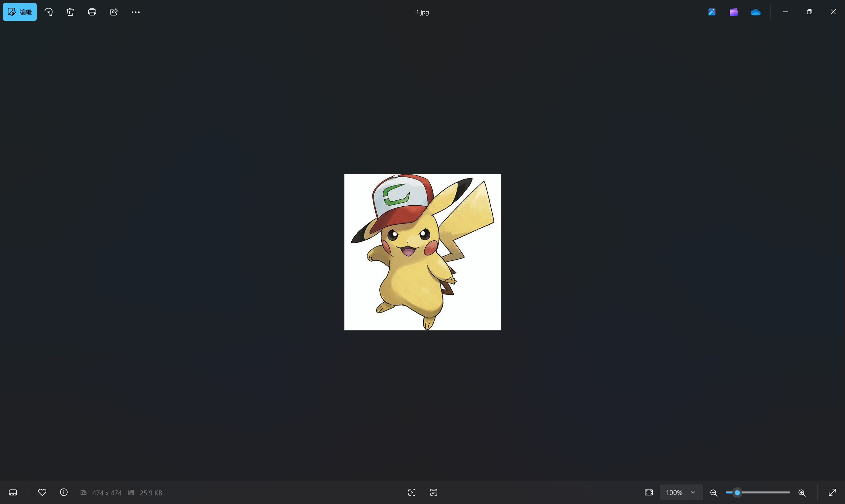Zoom in with the plus magnifier
Screen dimensions: 845x504
pos(802,493)
